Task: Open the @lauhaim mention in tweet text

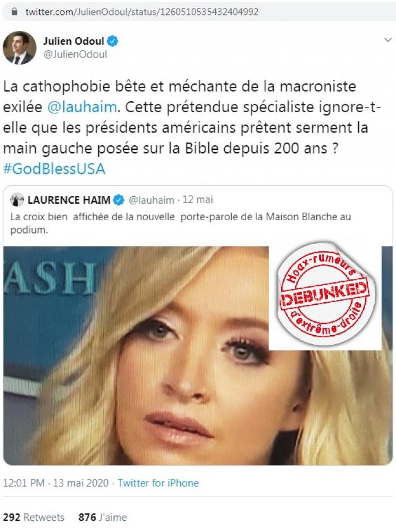Action: tap(82, 107)
